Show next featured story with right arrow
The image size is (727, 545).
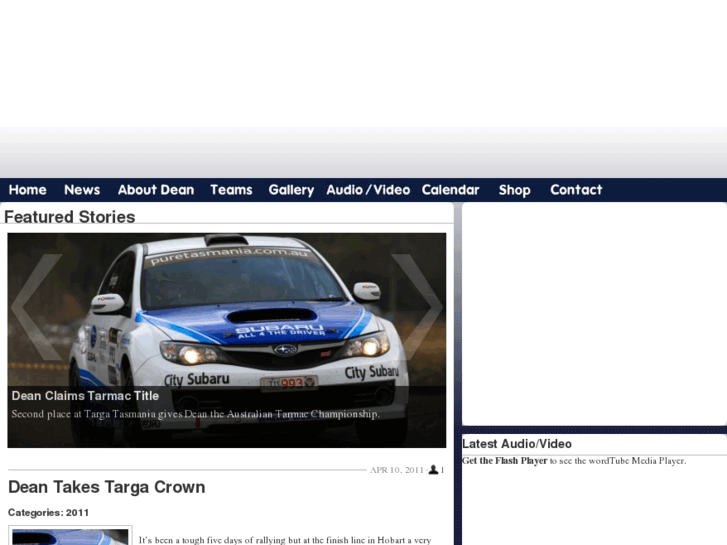tap(417, 307)
